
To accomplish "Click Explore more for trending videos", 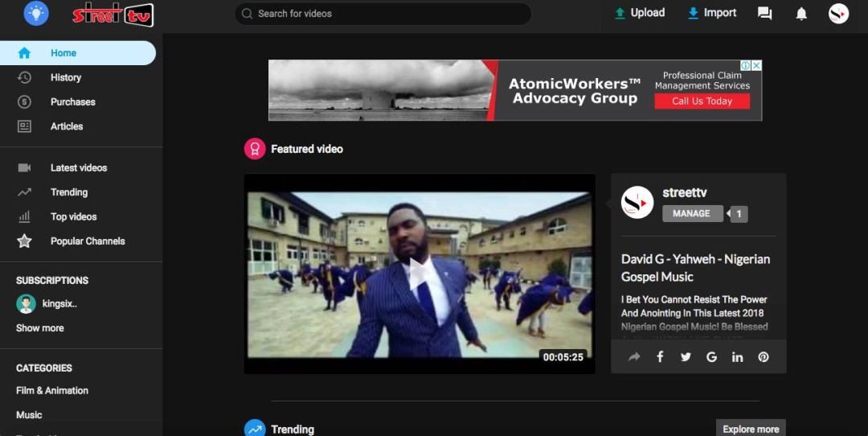I will click(750, 429).
